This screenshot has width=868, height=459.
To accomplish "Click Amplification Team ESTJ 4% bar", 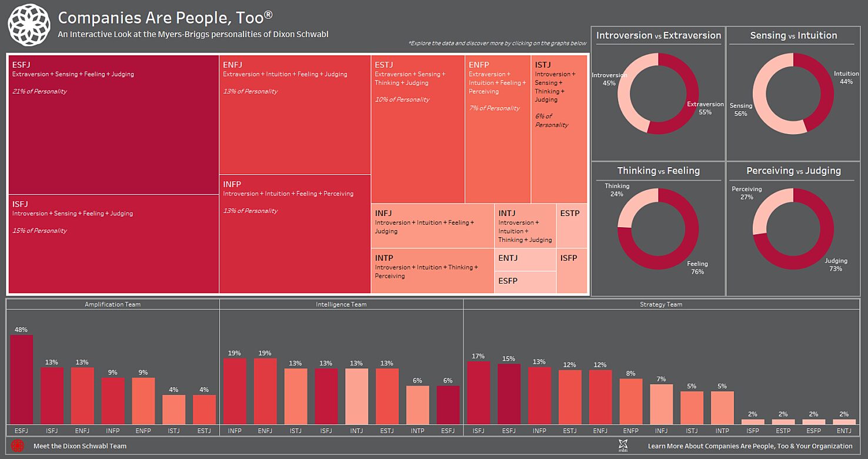I will point(204,409).
